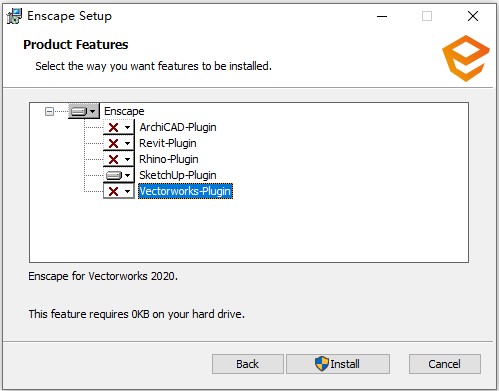Select the Revit-Plugin feature

pos(168,143)
